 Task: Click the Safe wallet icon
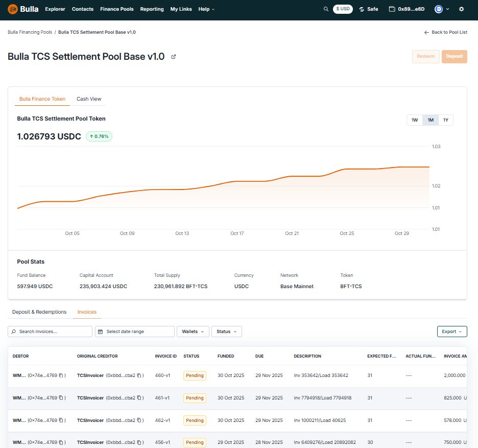[361, 9]
